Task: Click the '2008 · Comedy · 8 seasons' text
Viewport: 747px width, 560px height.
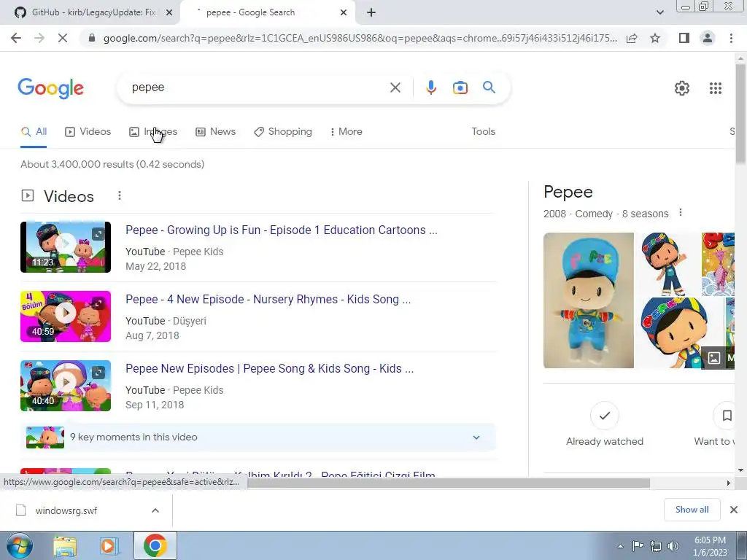Action: (606, 214)
